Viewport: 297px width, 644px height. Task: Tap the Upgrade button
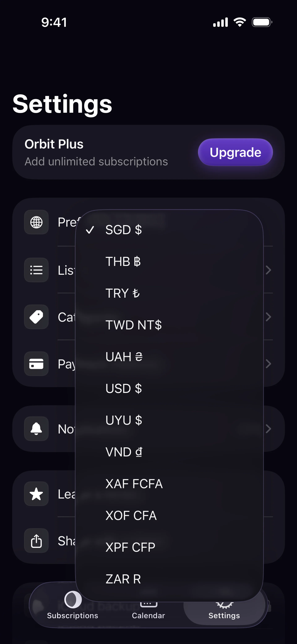pyautogui.click(x=235, y=152)
